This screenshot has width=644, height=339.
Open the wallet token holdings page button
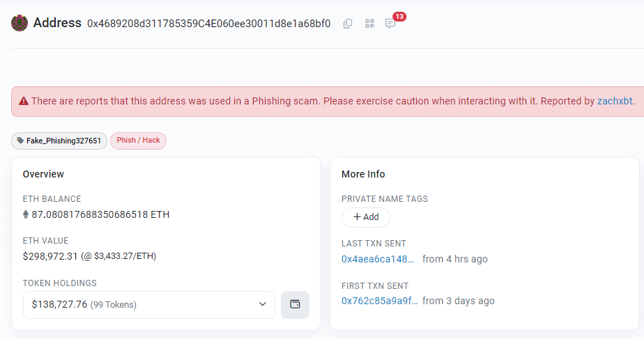click(295, 304)
